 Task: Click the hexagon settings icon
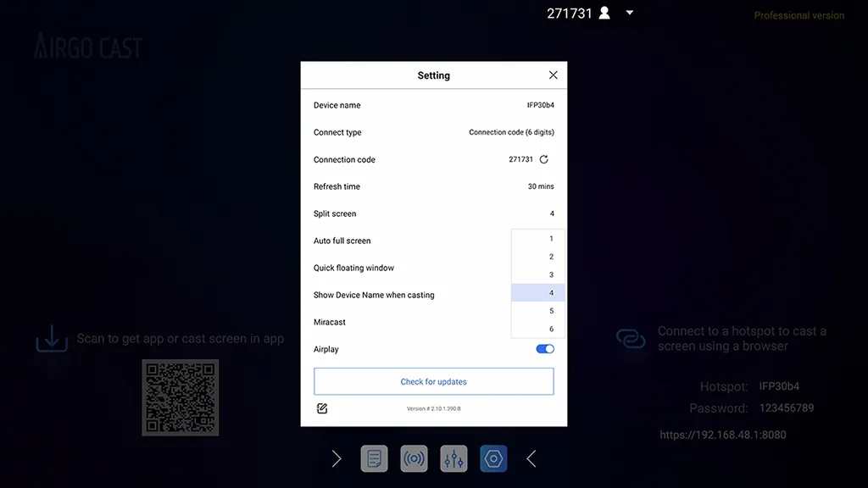coord(492,458)
